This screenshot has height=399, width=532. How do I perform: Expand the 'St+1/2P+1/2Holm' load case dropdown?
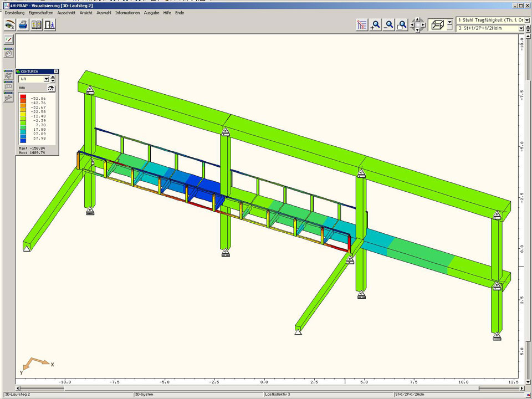[521, 28]
